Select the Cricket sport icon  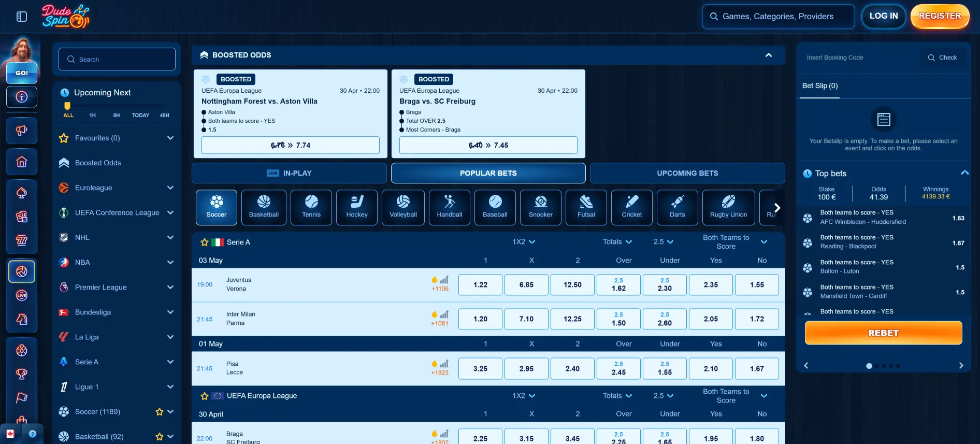(632, 207)
